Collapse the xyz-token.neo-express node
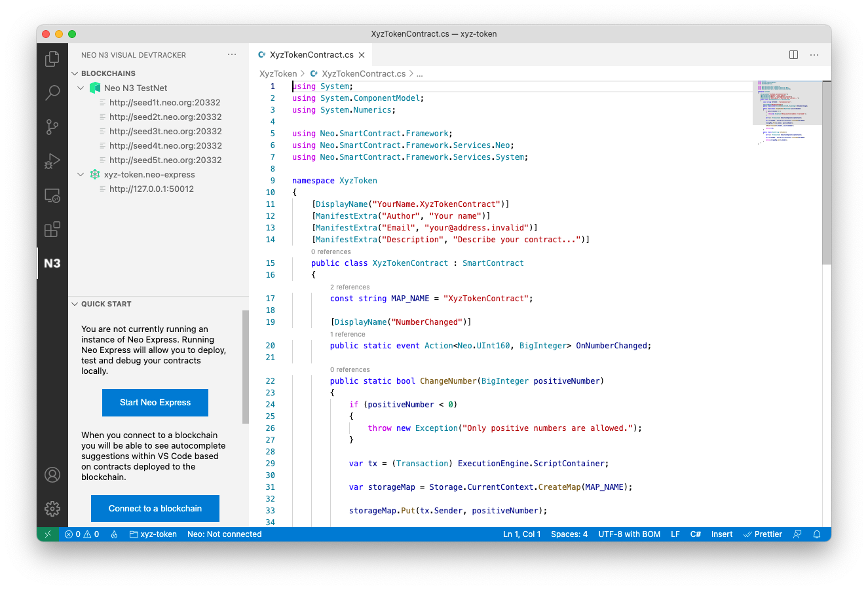868x590 pixels. tap(81, 174)
